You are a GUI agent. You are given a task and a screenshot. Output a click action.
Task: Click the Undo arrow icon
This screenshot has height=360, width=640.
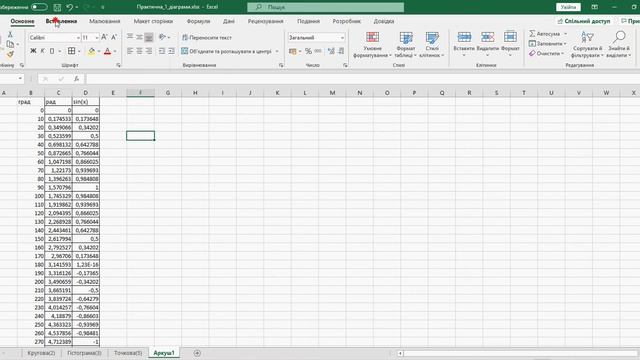tap(70, 7)
